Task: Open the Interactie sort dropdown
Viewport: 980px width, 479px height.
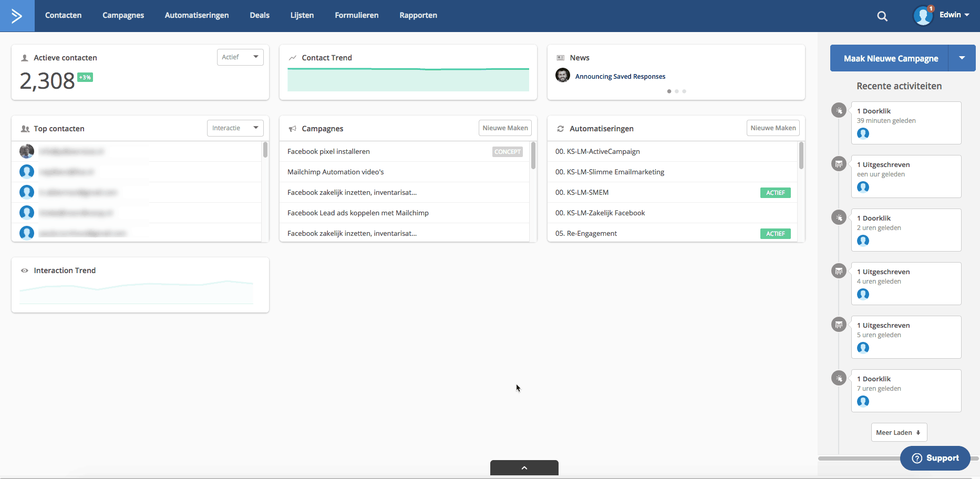Action: click(x=235, y=128)
